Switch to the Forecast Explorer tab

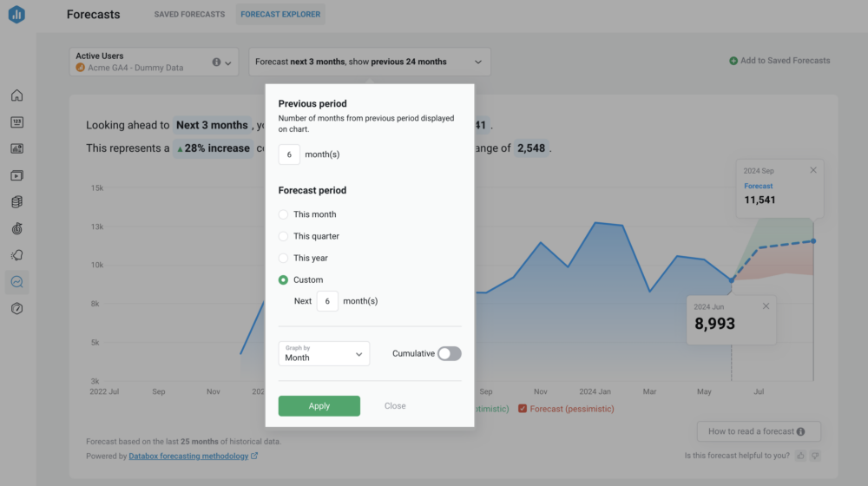point(280,15)
